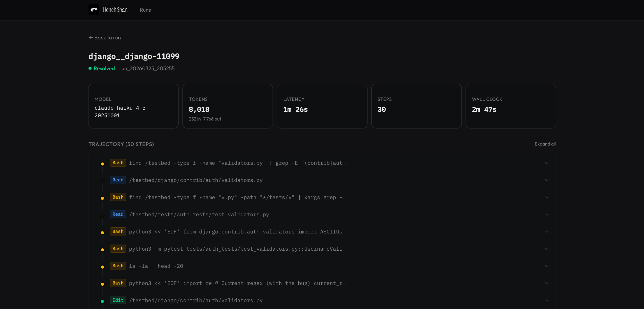644x309 pixels.
Task: Expand the Read auth/validators.py step chevron
Action: [x=547, y=180]
